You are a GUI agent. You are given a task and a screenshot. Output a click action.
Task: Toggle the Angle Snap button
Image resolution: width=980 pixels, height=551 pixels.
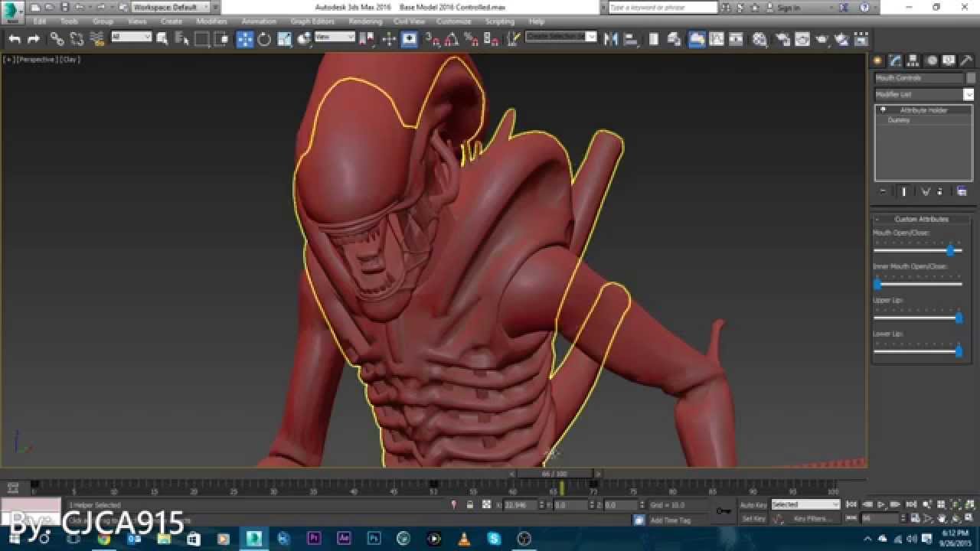point(452,39)
